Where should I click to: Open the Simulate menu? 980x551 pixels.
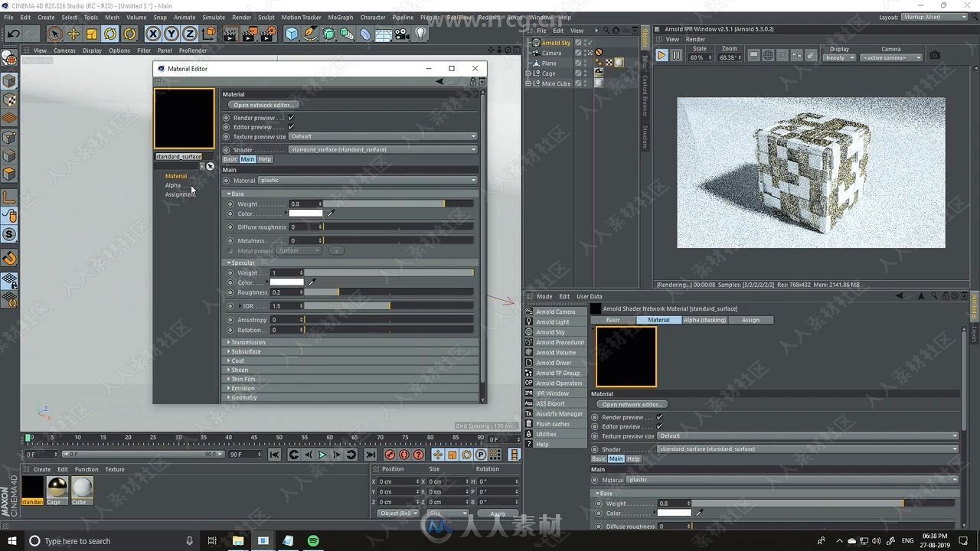(214, 17)
